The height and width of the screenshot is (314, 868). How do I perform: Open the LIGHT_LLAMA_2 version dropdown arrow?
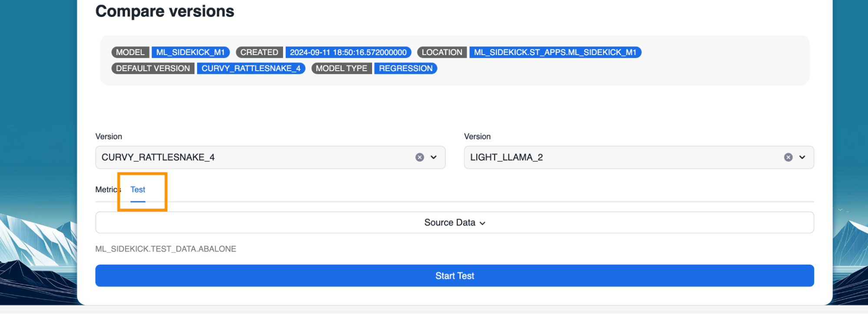[802, 157]
